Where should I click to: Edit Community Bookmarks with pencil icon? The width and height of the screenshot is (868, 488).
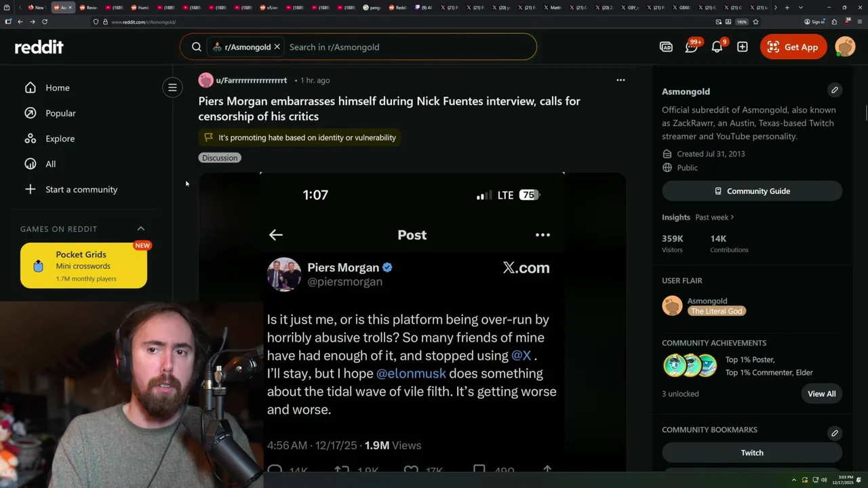click(x=835, y=433)
